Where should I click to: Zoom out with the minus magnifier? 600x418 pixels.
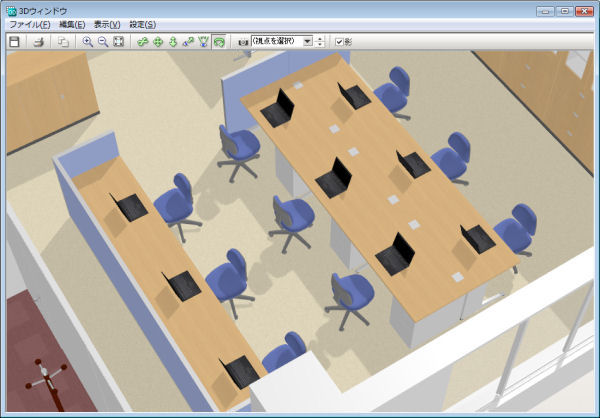[103, 42]
